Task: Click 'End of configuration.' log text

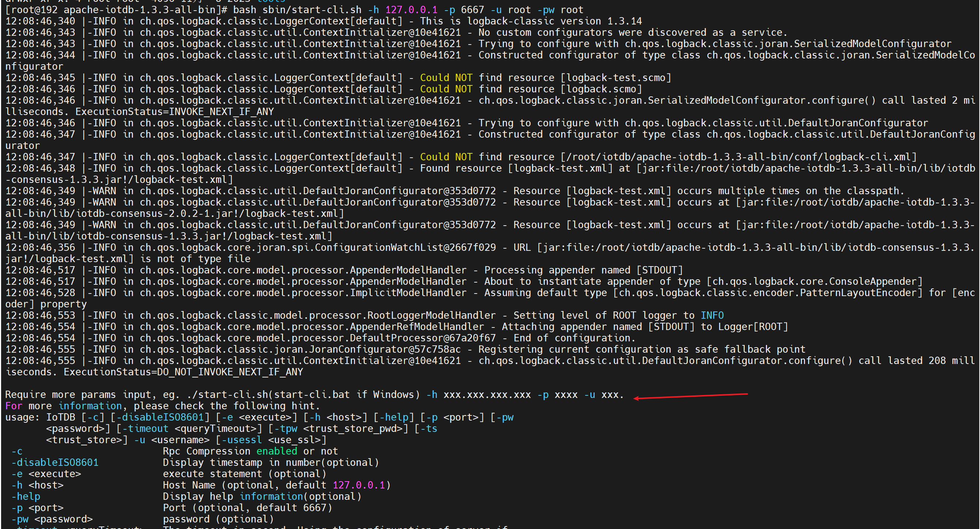Action: click(575, 338)
